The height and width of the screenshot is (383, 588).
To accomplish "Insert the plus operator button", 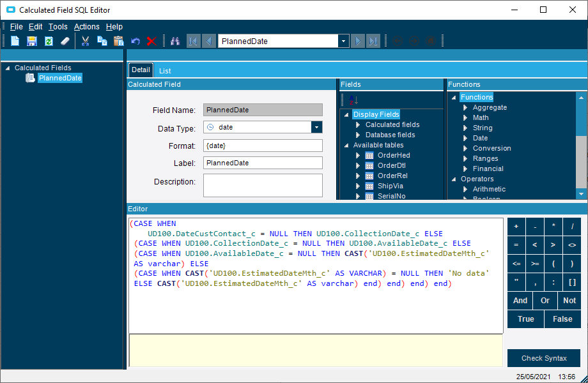I will pos(516,227).
